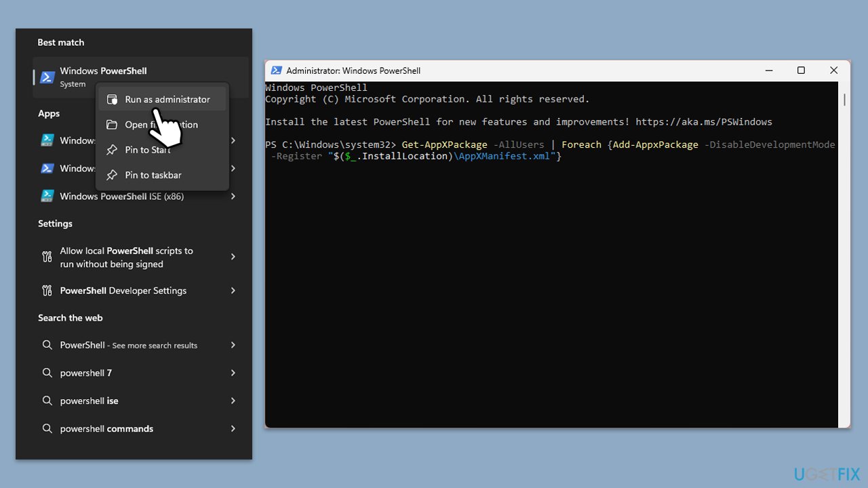The height and width of the screenshot is (488, 868).
Task: Maximize the Administrator PowerShell window
Action: point(801,70)
